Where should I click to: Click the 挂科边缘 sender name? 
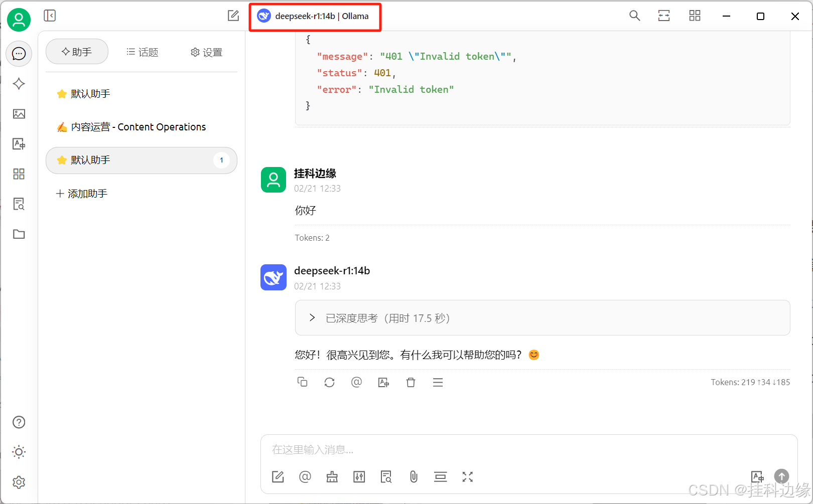(315, 174)
